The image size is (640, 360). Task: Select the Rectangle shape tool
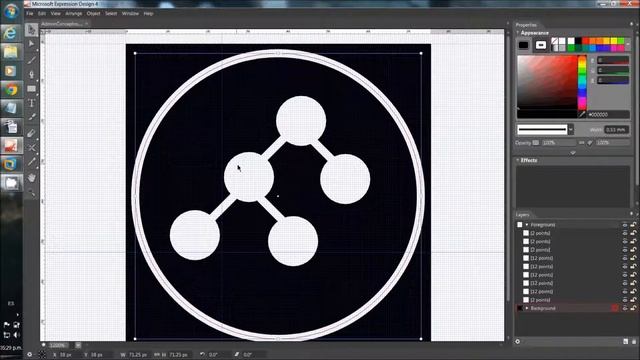pos(31,89)
